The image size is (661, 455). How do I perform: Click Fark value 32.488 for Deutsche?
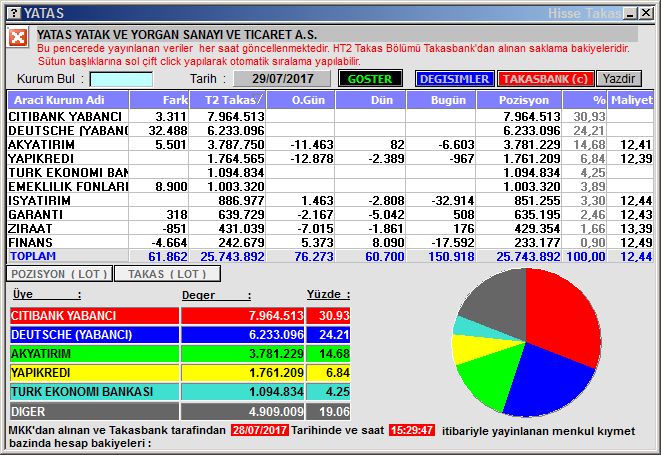[x=168, y=131]
